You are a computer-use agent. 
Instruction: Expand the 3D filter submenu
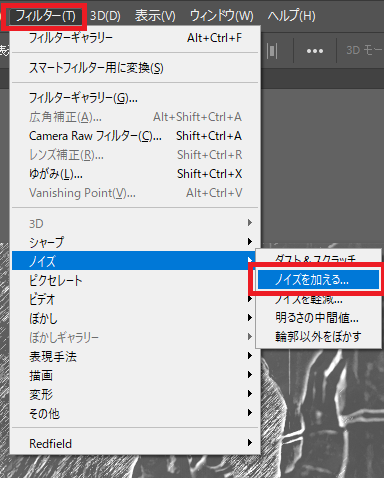coord(135,223)
